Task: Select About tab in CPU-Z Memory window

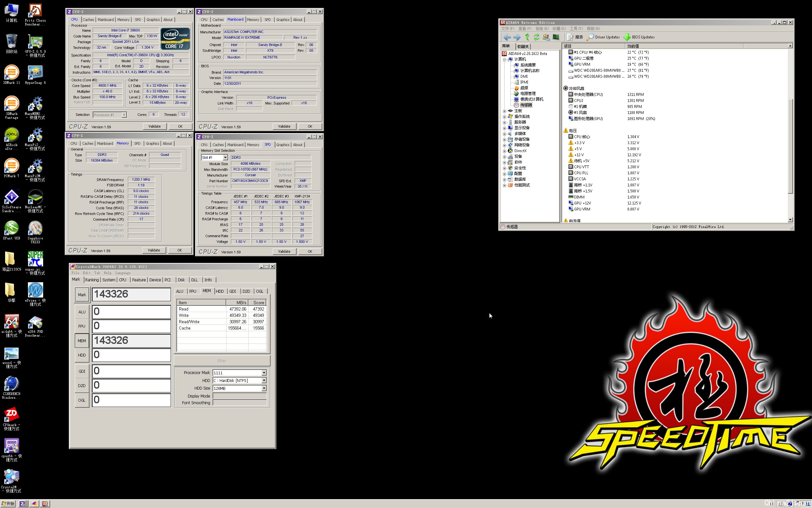Action: (167, 144)
